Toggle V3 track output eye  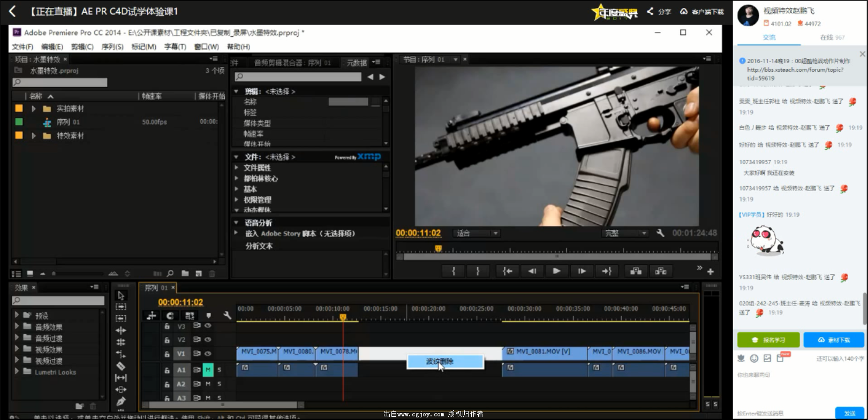[208, 325]
